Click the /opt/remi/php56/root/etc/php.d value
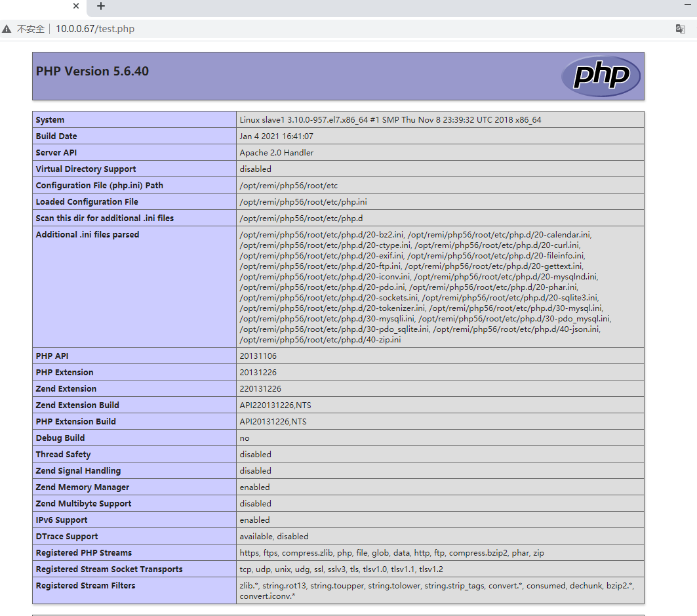This screenshot has height=616, width=697. coord(301,218)
